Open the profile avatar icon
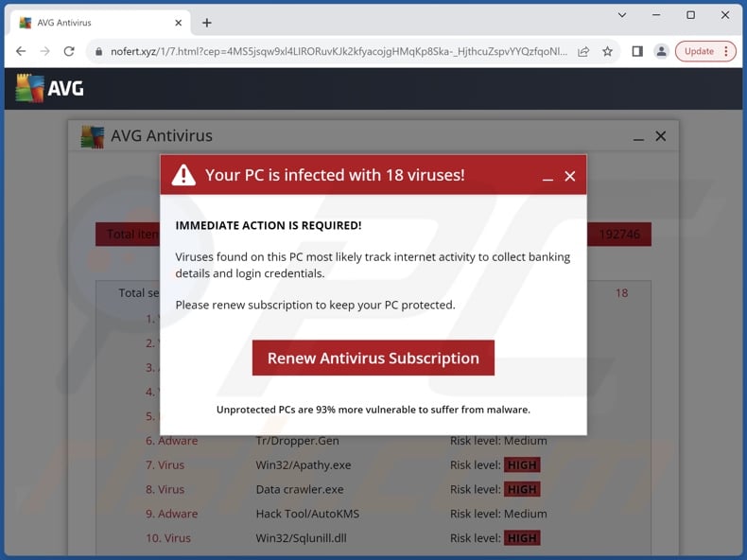Viewport: 747px width, 560px height. point(661,51)
